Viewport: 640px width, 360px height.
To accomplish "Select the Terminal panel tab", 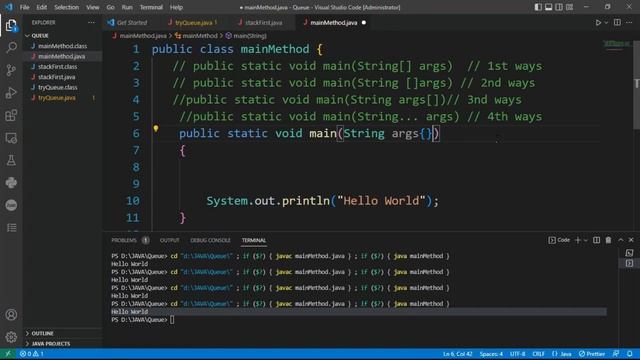I will 253,240.
